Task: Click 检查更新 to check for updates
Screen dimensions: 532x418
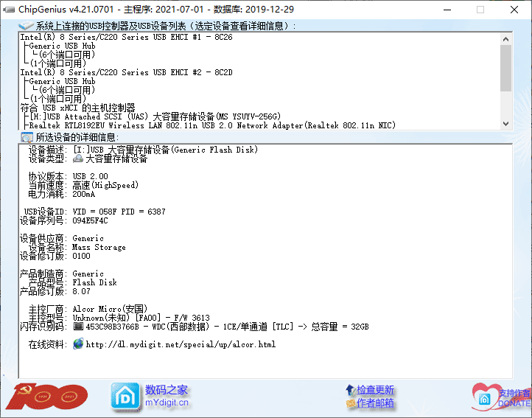Action: 376,390
